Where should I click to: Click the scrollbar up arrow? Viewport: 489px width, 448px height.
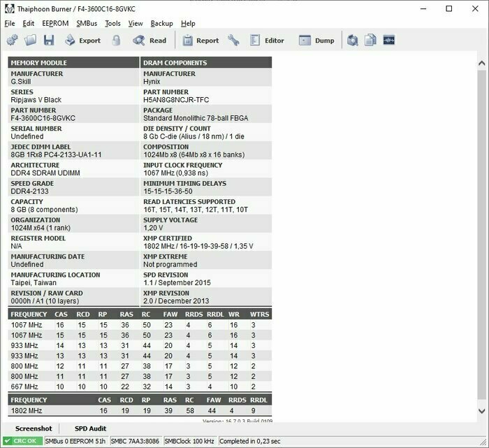click(481, 64)
